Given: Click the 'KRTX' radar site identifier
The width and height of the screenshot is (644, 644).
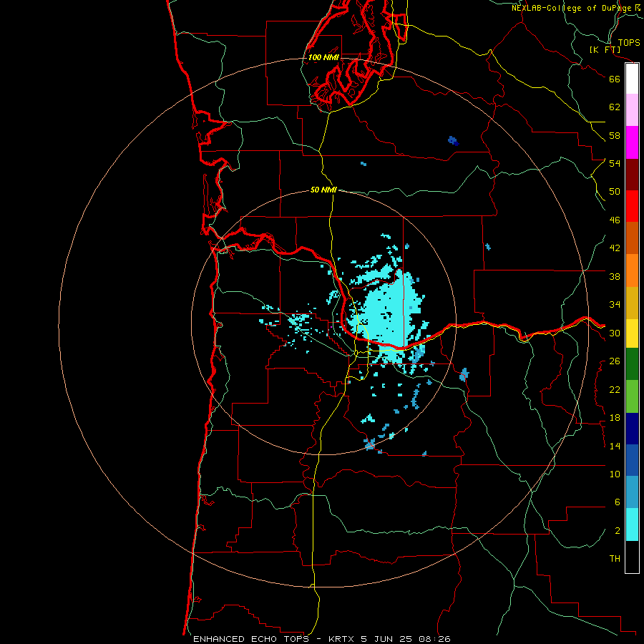Looking at the screenshot, I should tap(342, 639).
